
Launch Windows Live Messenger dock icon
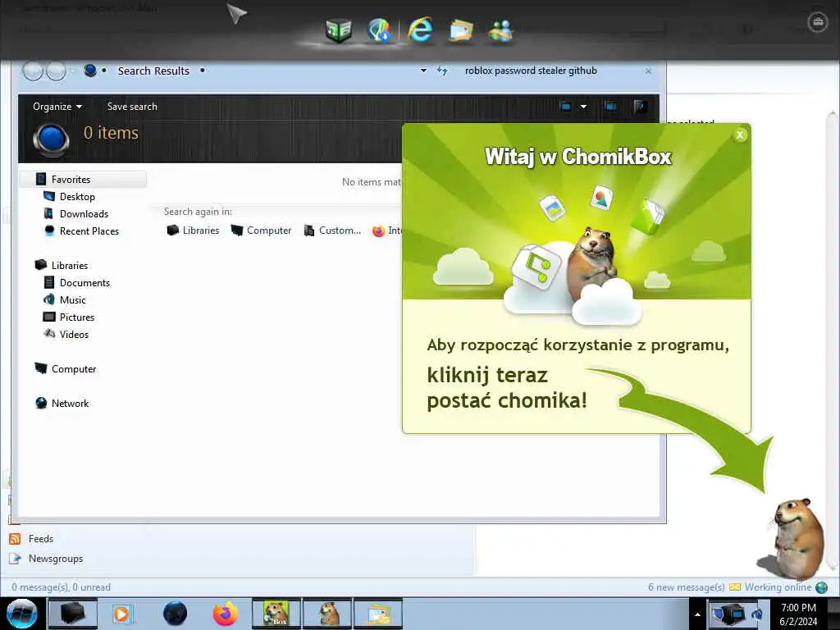point(501,30)
